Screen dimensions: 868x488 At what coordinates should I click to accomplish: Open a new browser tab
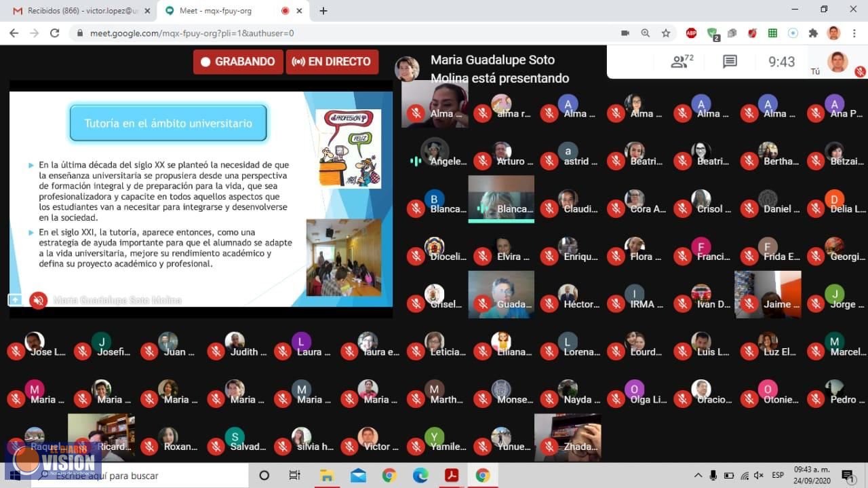click(x=323, y=11)
